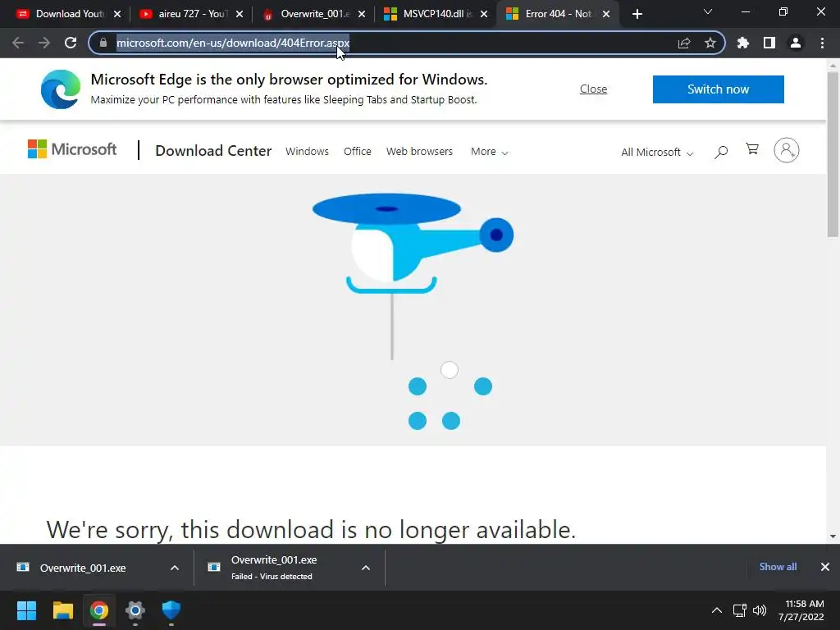The image size is (840, 630).
Task: Close the downloads bar
Action: click(x=825, y=567)
